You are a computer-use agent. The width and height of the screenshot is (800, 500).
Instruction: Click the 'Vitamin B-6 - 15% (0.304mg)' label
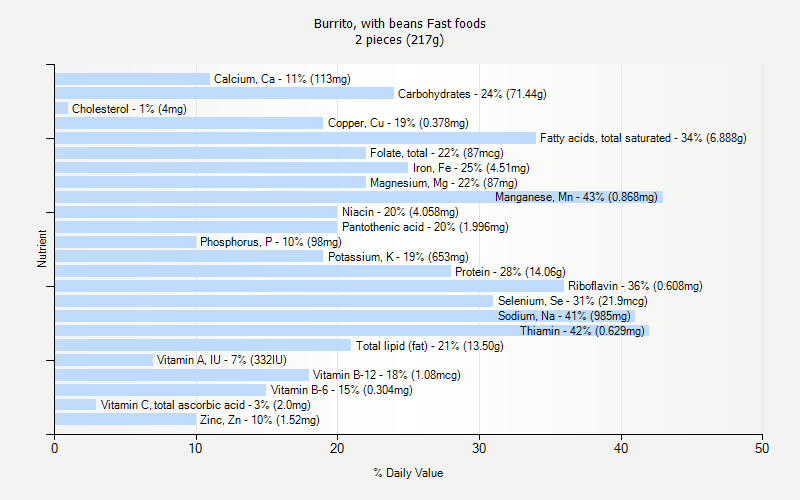341,390
